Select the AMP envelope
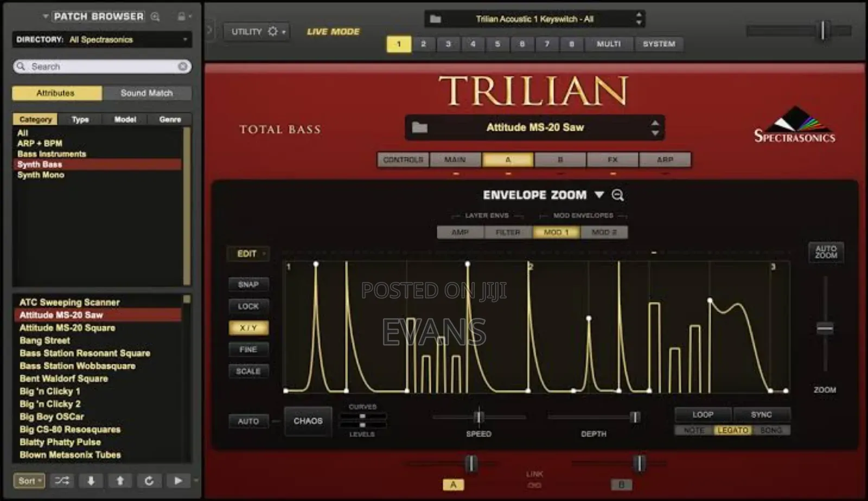The height and width of the screenshot is (501, 868). point(460,232)
